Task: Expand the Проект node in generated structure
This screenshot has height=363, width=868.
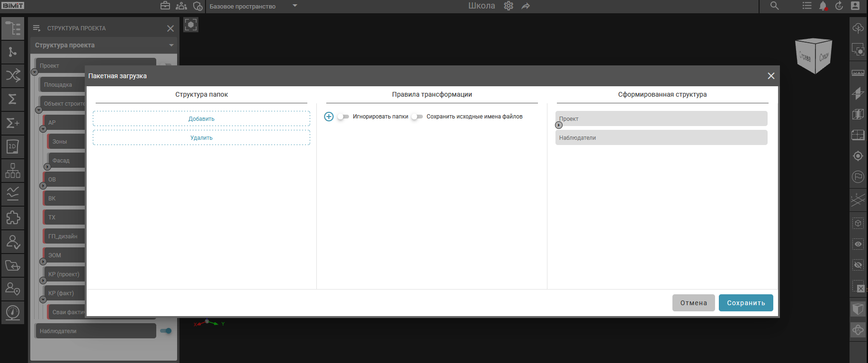Action: (559, 125)
